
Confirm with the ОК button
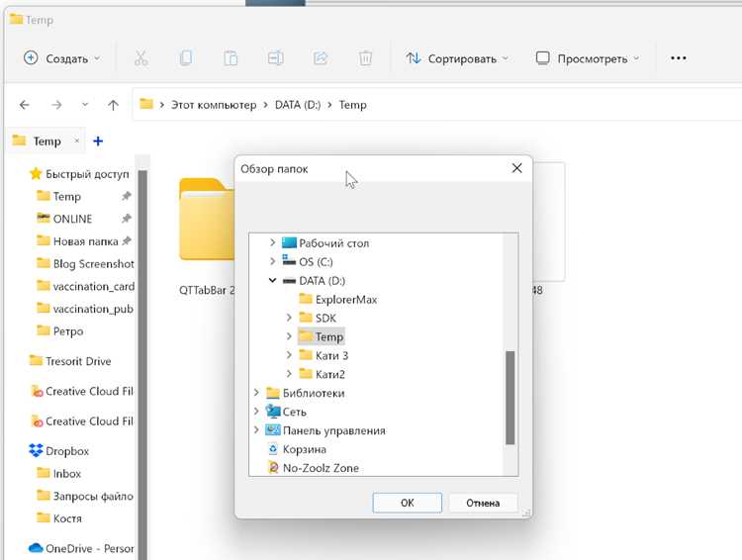tap(407, 503)
